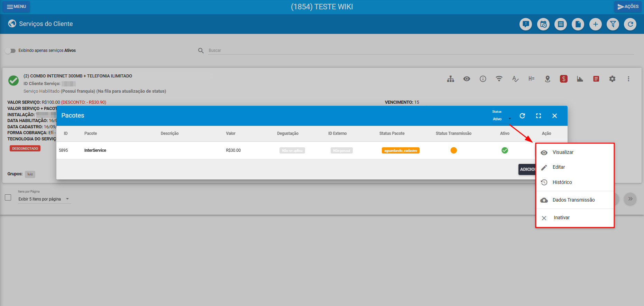This screenshot has width=644, height=306.
Task: Click the red dollar billing icon
Action: (x=564, y=79)
